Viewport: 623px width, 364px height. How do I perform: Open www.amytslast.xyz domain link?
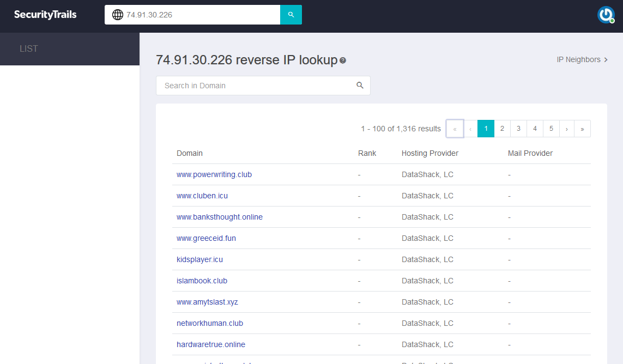coord(208,302)
